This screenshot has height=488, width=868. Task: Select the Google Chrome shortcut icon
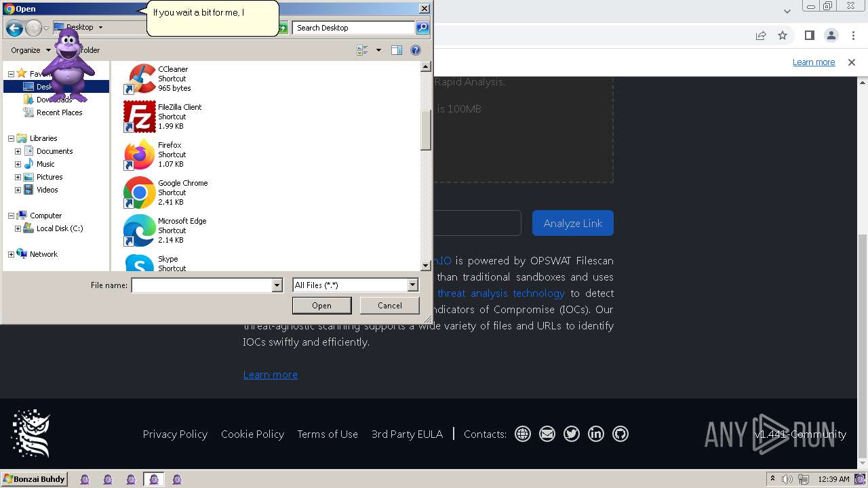[140, 192]
